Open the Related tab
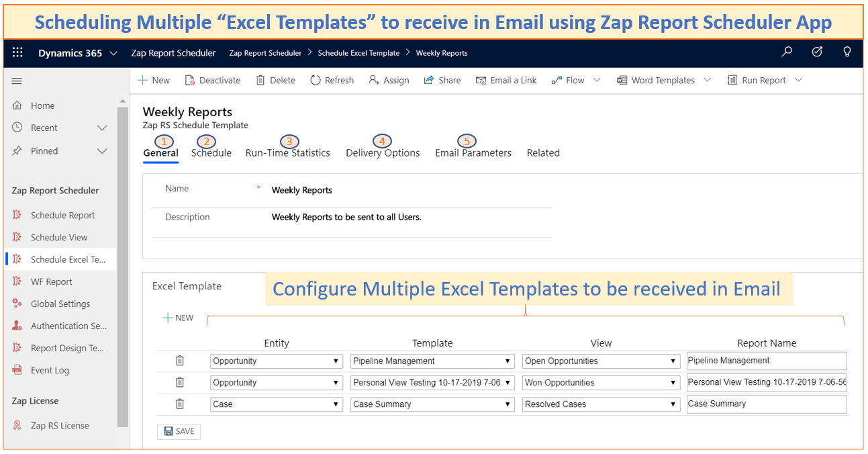Image resolution: width=868 pixels, height=454 pixels. 543,153
